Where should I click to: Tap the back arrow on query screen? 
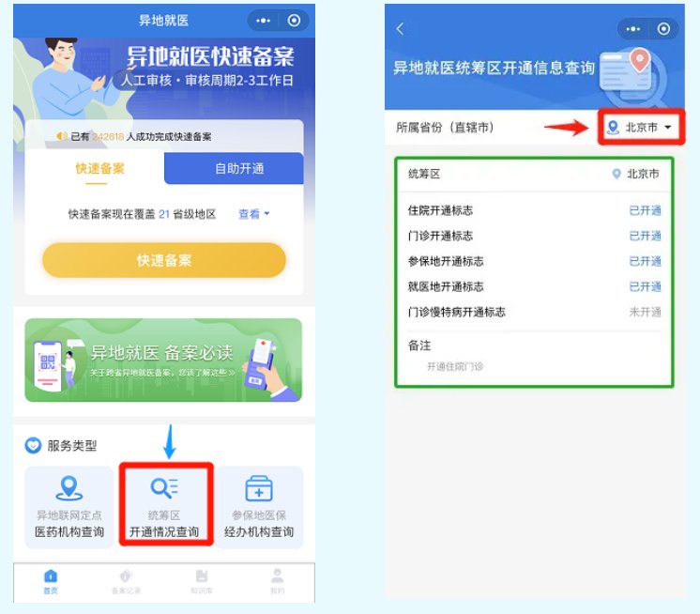tap(400, 29)
